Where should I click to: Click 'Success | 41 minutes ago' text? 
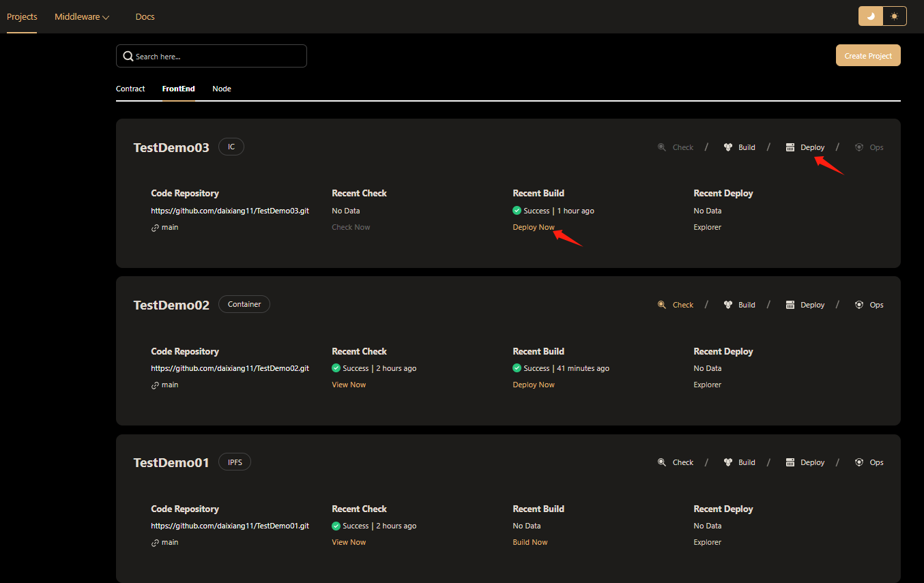(x=566, y=368)
